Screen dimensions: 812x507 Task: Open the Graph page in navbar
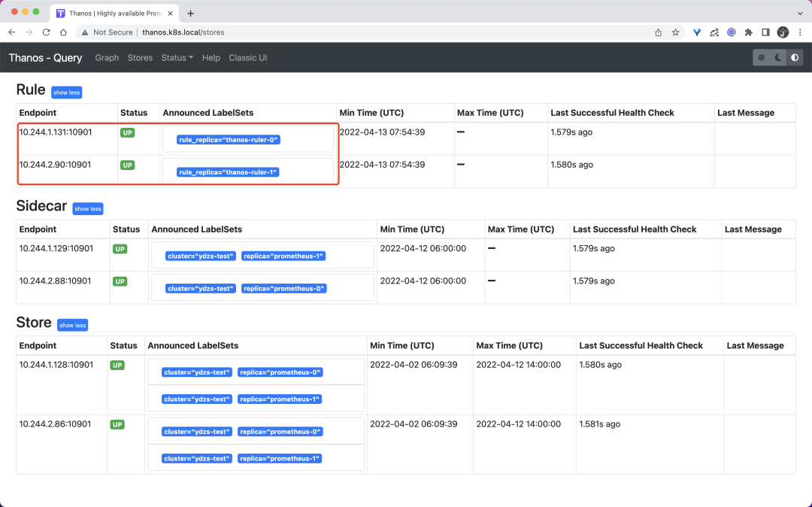click(107, 58)
